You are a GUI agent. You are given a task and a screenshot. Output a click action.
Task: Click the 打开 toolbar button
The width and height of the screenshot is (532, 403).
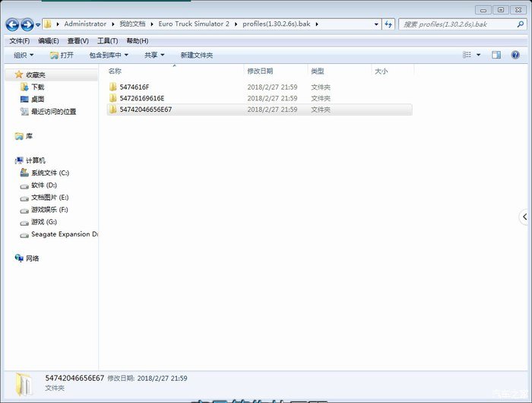coord(62,55)
